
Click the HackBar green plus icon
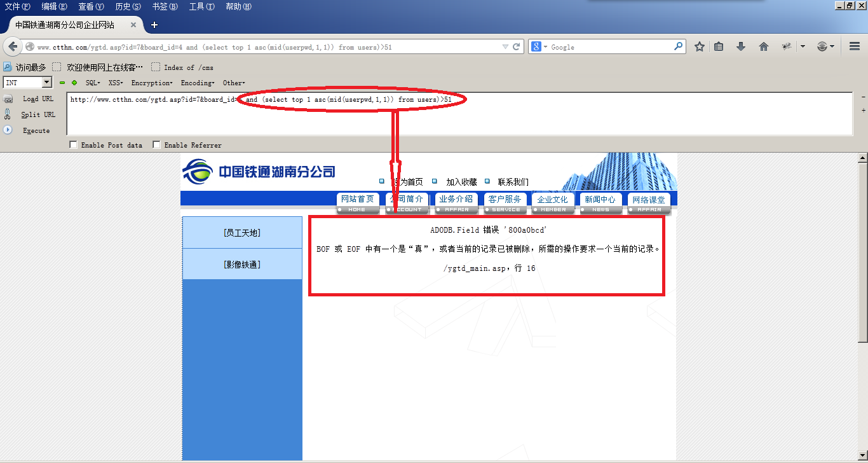point(74,83)
